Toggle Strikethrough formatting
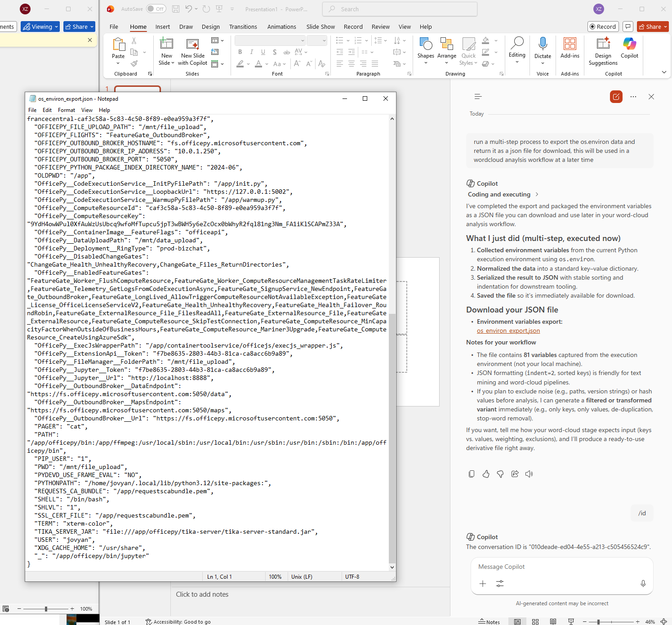 click(286, 52)
